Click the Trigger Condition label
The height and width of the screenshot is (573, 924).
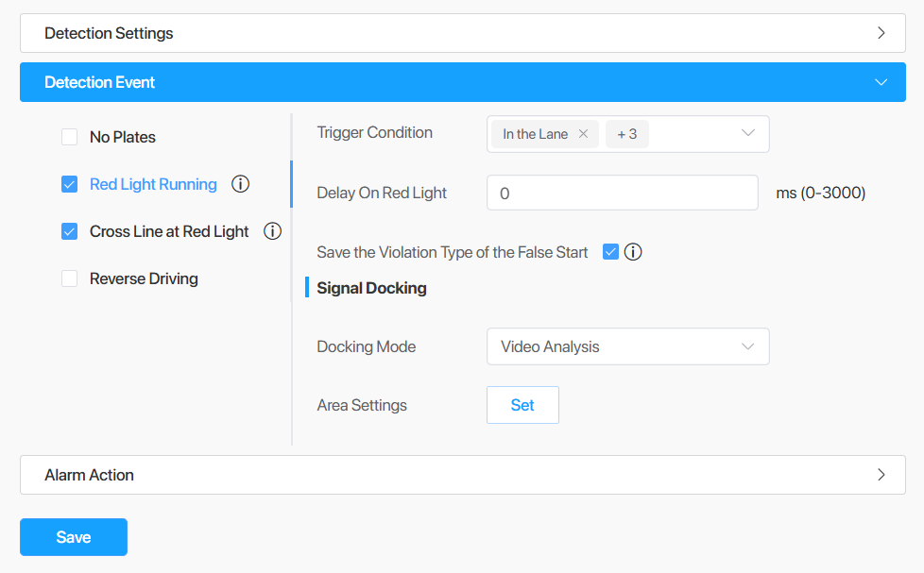[x=375, y=132]
